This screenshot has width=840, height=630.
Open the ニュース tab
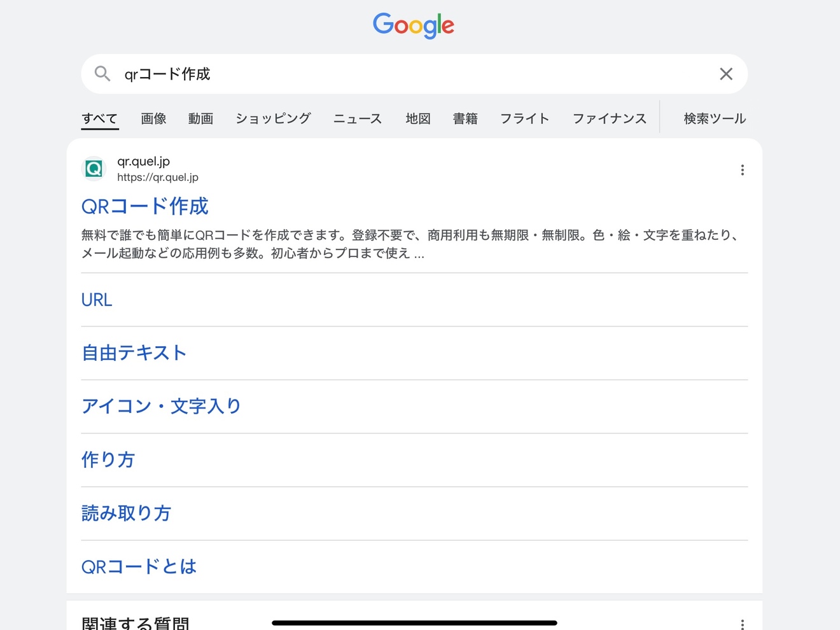pos(358,118)
